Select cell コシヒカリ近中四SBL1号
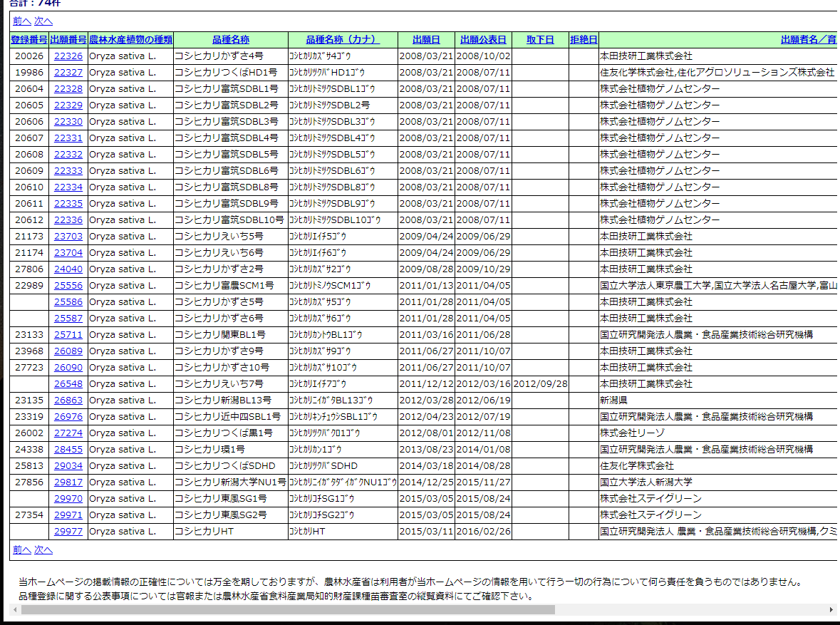The image size is (840, 625). click(x=231, y=417)
